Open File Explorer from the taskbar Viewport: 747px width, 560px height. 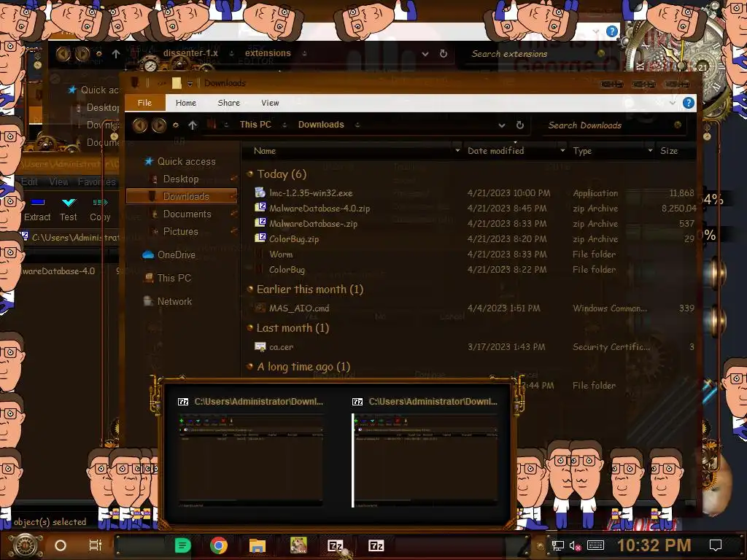coord(258,545)
